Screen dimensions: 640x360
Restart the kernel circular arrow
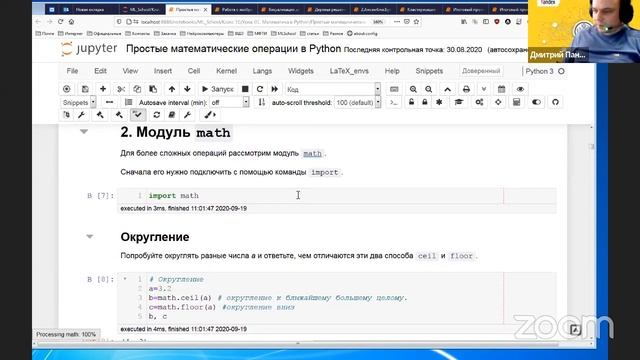[260, 89]
